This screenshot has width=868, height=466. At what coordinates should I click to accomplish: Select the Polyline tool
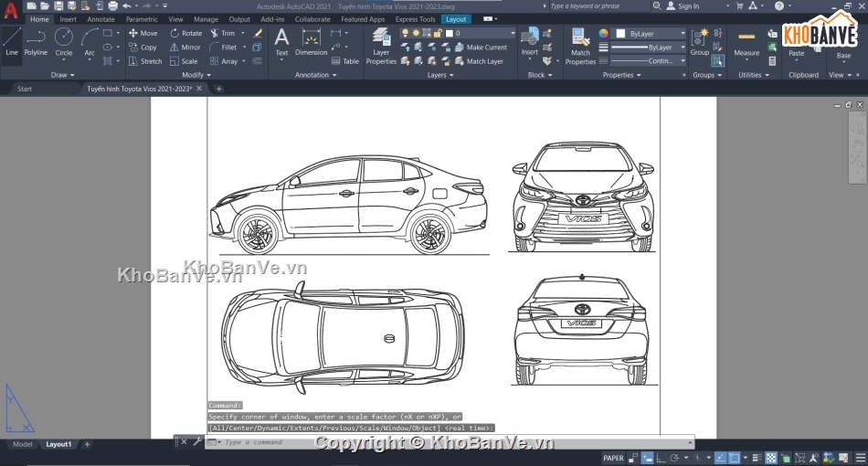pos(36,42)
